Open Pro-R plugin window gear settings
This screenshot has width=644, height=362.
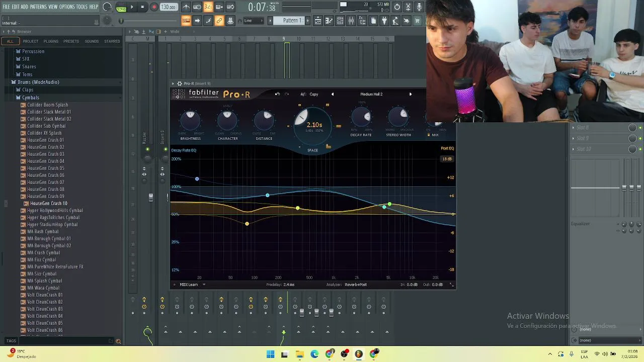tap(180, 83)
